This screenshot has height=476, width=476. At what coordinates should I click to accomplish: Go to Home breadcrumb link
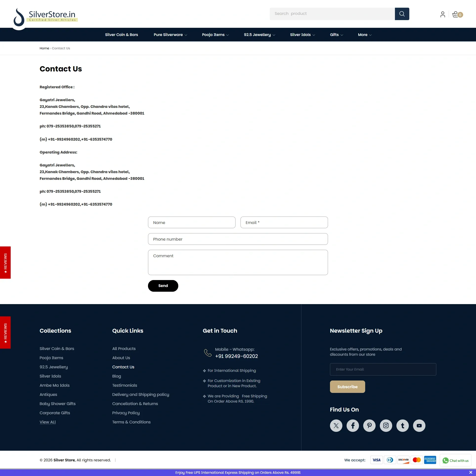pyautogui.click(x=44, y=48)
